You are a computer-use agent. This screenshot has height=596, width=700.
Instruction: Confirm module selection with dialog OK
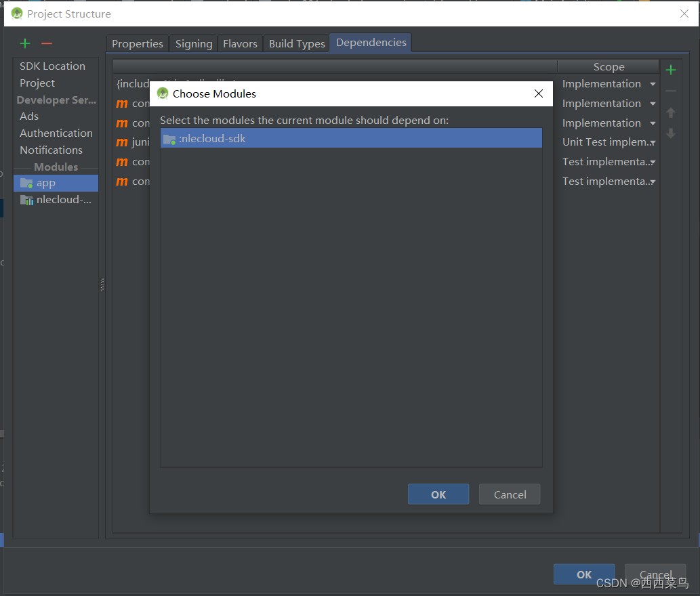(x=438, y=494)
